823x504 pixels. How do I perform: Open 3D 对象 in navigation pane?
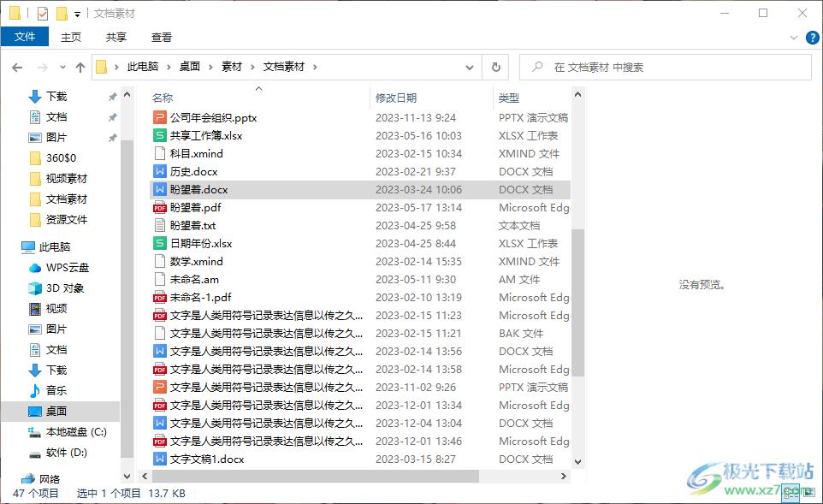click(65, 288)
